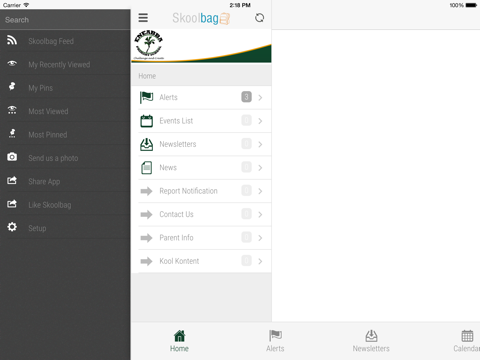
Task: Expand the Contact Us row chevron
Action: 260,214
